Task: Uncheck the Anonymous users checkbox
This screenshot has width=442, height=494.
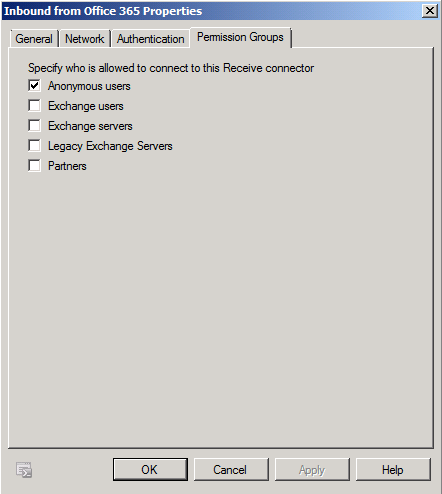Action: pyautogui.click(x=34, y=86)
